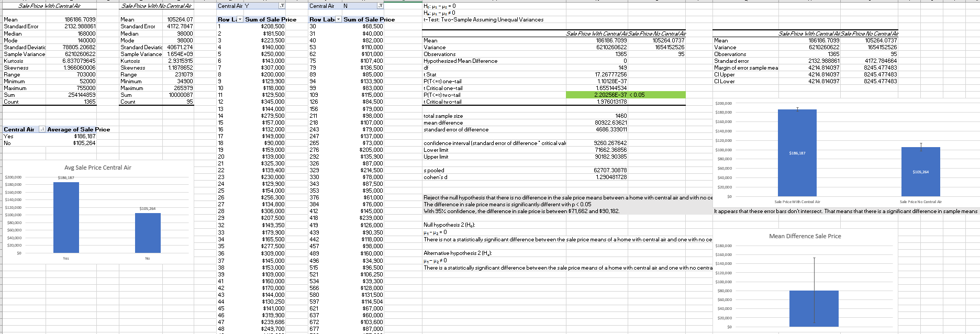Select the Range value 231079
This screenshot has width=980, height=334.
pos(184,74)
